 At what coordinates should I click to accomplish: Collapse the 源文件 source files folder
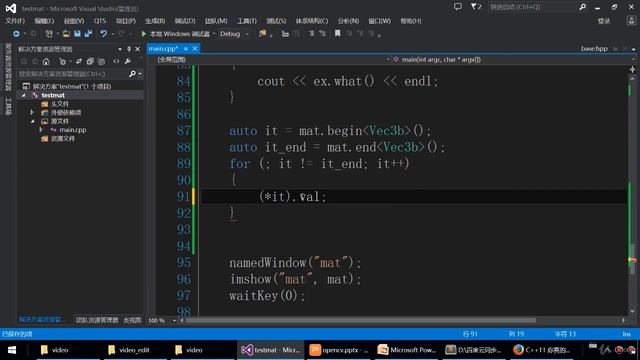click(x=32, y=121)
